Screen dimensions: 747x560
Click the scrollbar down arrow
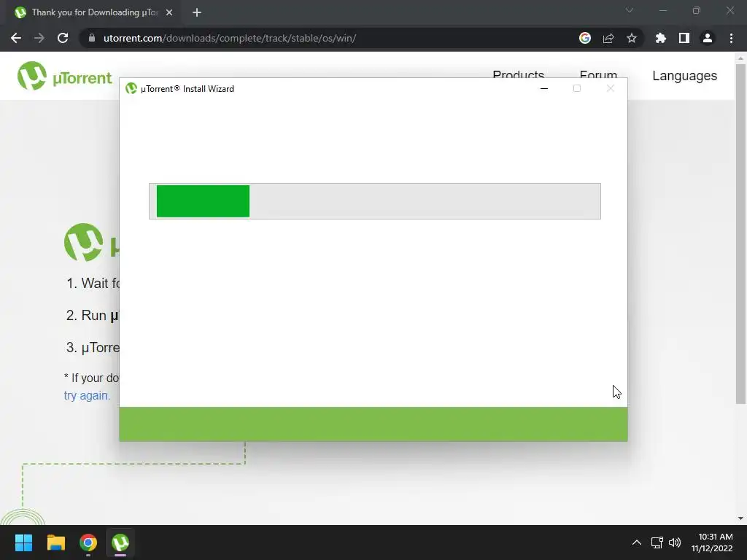pos(740,518)
